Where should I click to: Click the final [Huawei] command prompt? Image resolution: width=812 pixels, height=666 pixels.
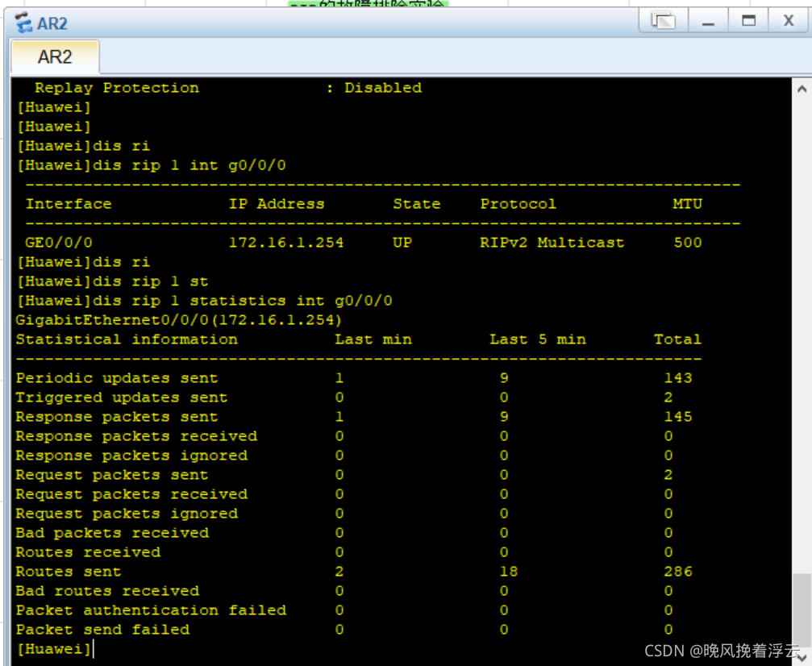tap(54, 649)
